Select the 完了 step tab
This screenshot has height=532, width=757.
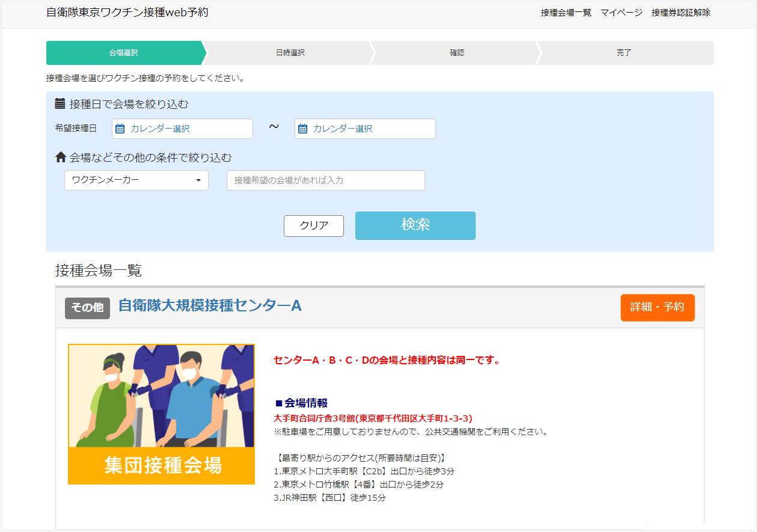tap(624, 53)
